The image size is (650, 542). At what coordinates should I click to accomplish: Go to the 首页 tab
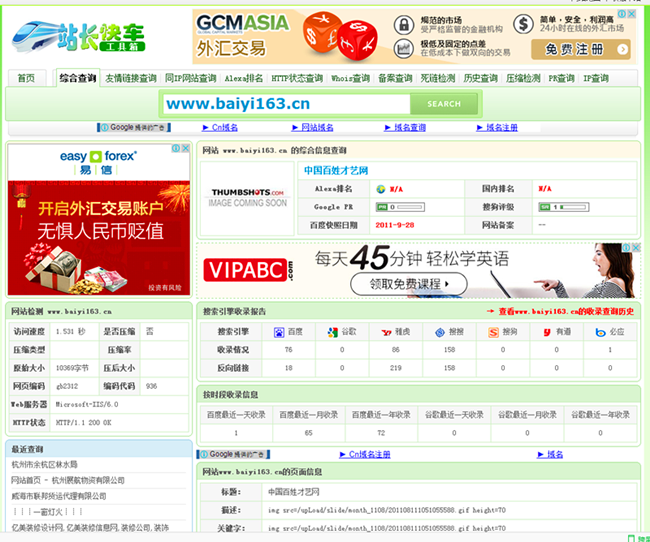tap(26, 78)
